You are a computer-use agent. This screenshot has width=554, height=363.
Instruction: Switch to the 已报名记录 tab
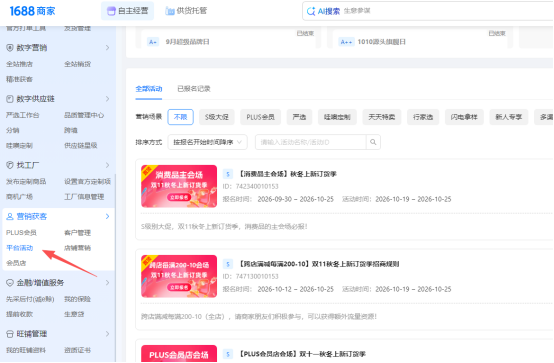tap(194, 89)
